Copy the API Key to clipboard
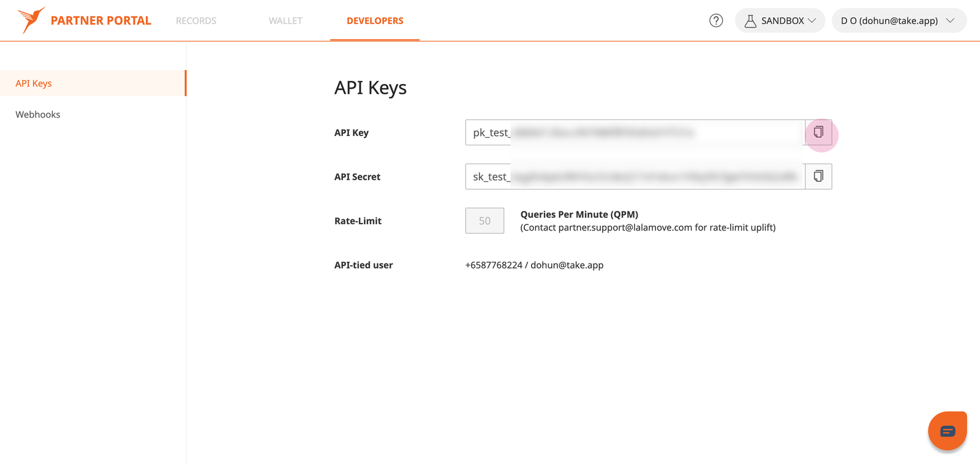Image resolution: width=980 pixels, height=464 pixels. click(818, 132)
